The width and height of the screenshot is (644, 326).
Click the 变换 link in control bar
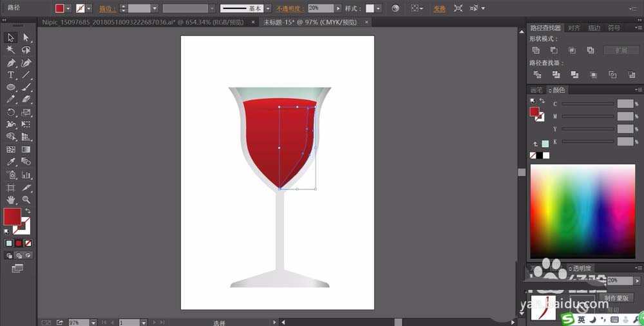click(x=439, y=8)
